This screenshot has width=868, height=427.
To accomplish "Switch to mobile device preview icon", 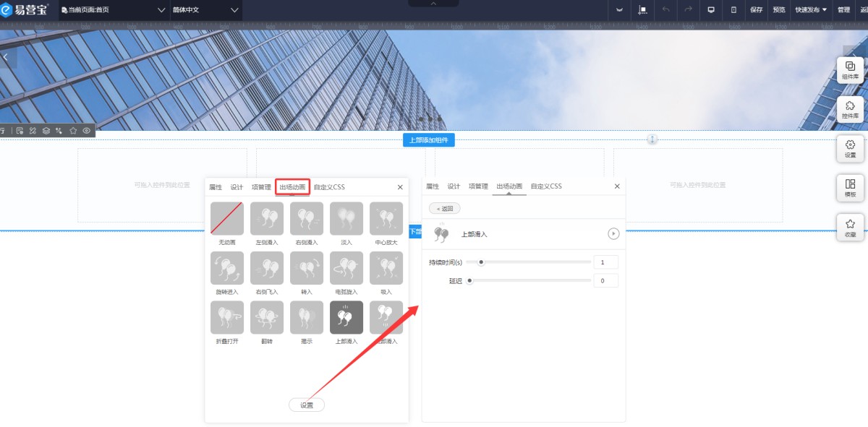I will click(733, 10).
